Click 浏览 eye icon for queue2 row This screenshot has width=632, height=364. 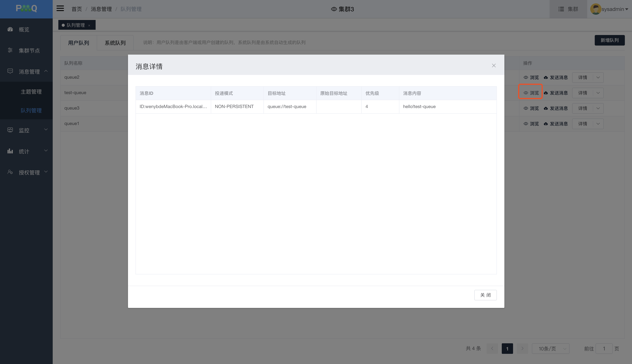526,78
